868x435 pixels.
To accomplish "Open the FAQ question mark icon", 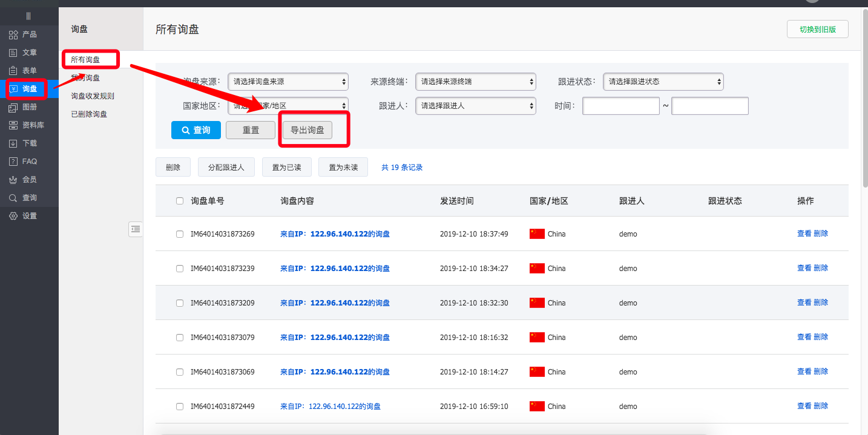I will (x=13, y=162).
